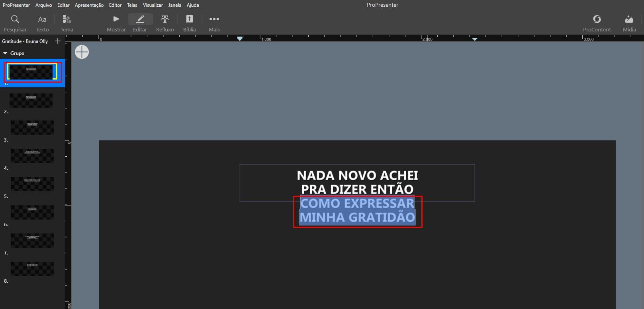Open the ProContent browser

click(x=597, y=23)
